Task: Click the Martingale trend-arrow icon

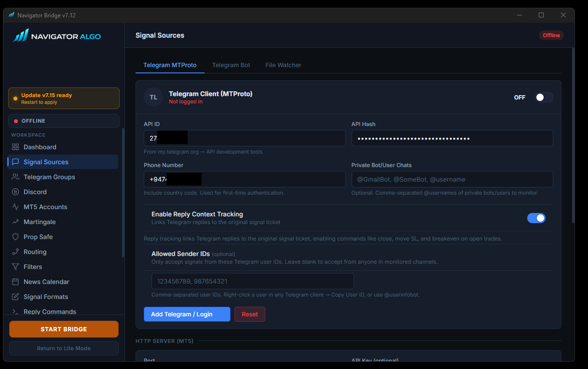Action: coord(15,222)
